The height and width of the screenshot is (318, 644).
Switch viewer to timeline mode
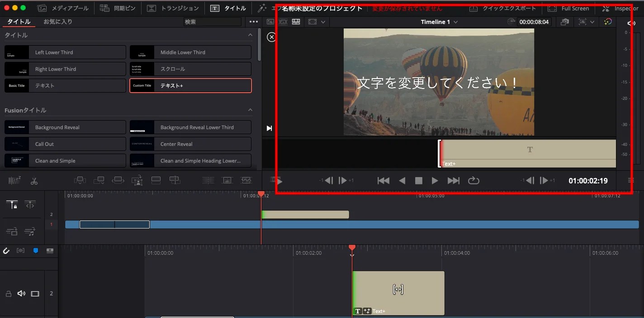[x=296, y=22]
